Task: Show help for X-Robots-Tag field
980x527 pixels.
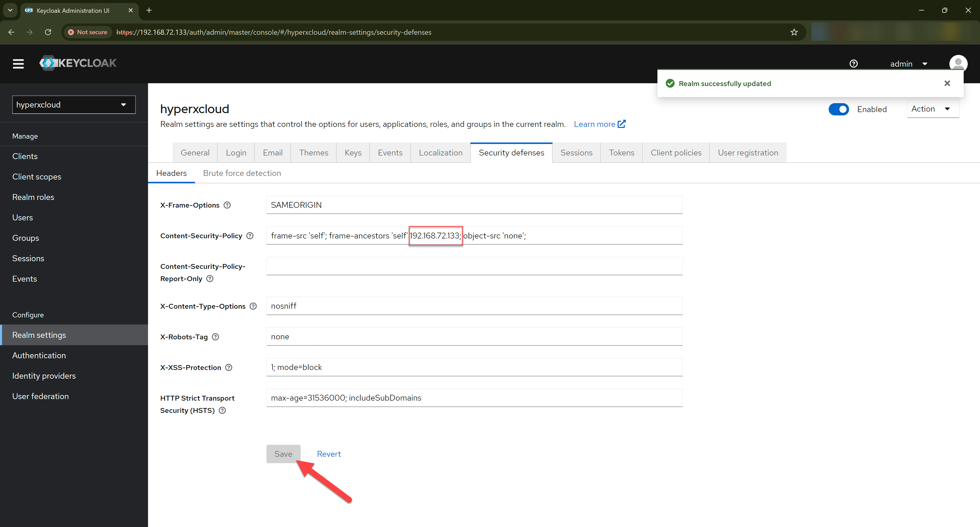Action: tap(215, 337)
